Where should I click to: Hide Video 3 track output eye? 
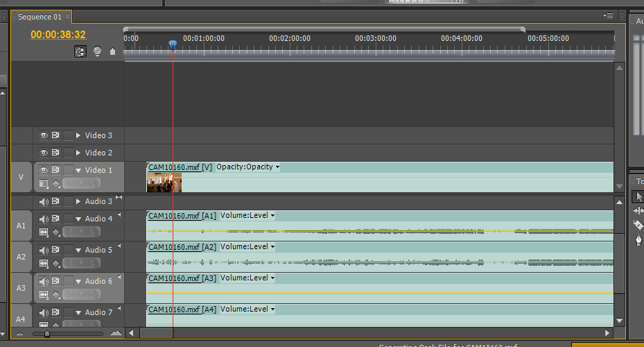44,135
